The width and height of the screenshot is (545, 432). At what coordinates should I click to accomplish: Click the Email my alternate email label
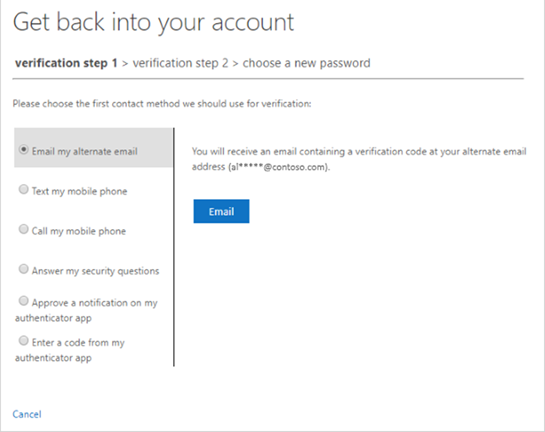[x=85, y=152]
